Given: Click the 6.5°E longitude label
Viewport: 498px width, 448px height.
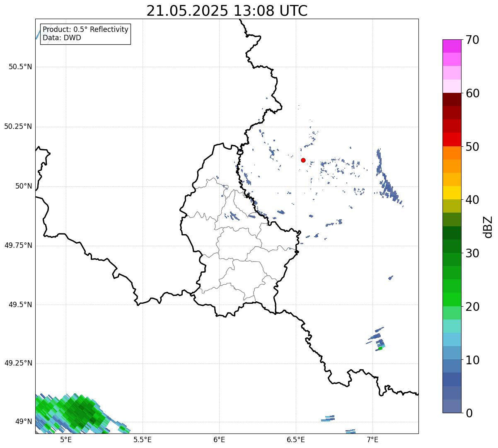Looking at the screenshot, I should [296, 439].
